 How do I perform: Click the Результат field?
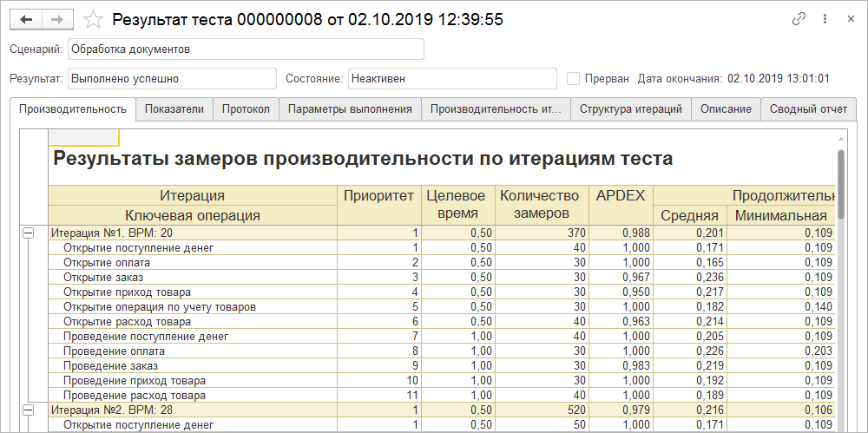[172, 78]
